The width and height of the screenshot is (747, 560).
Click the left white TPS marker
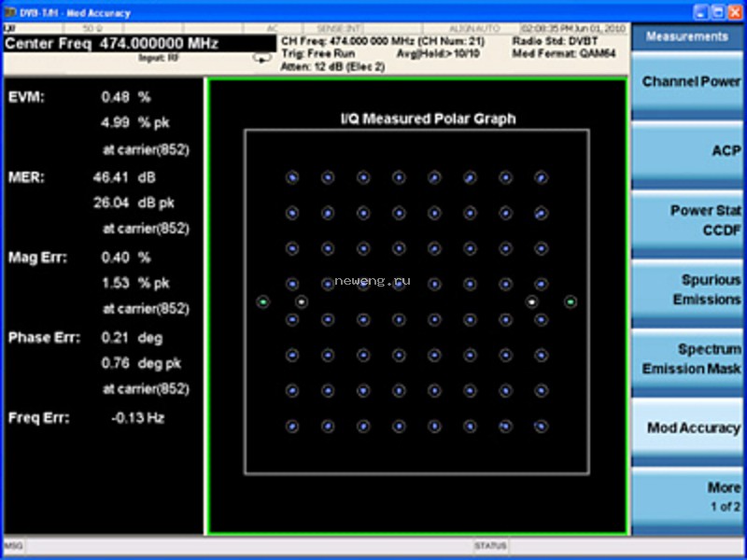[301, 301]
